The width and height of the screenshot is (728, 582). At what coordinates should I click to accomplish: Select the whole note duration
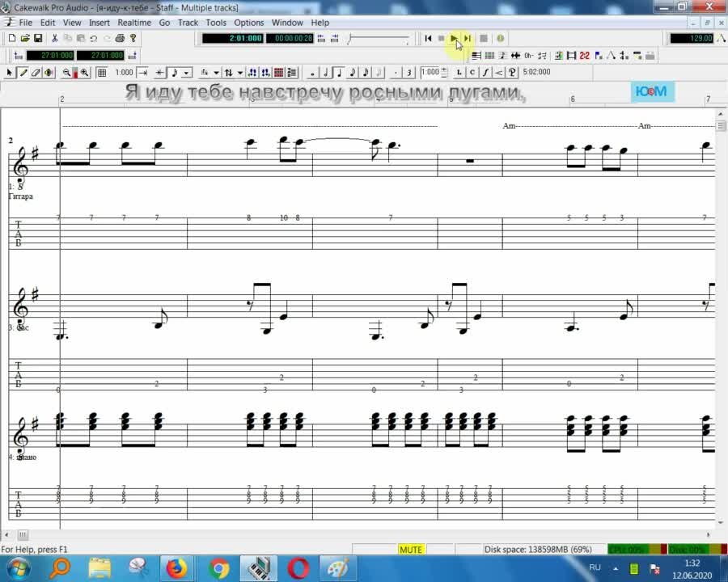click(x=312, y=73)
